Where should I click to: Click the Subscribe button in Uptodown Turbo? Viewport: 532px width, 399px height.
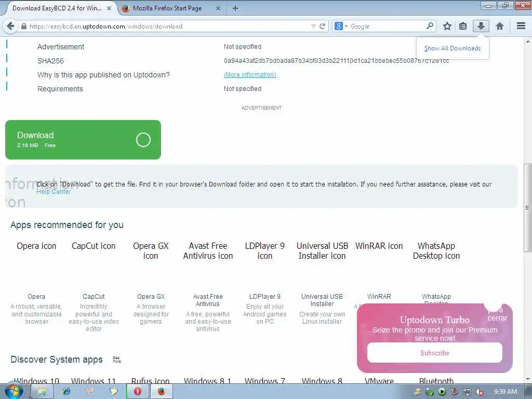coord(435,353)
